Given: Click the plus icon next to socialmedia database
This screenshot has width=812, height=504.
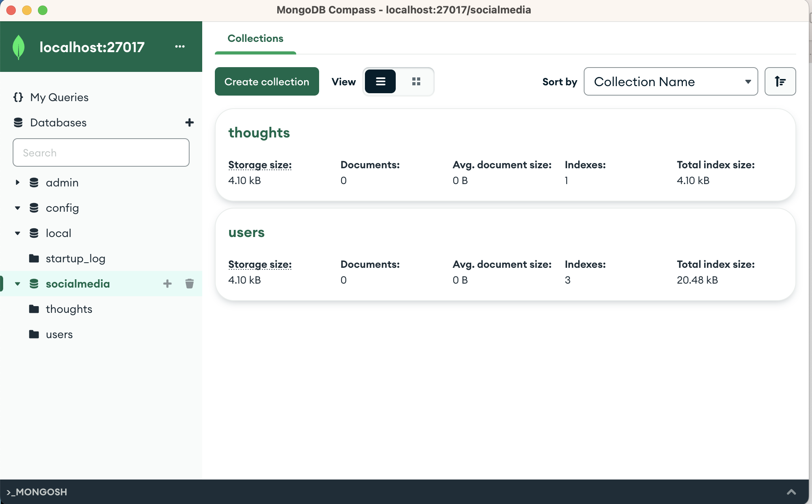Looking at the screenshot, I should pos(167,284).
